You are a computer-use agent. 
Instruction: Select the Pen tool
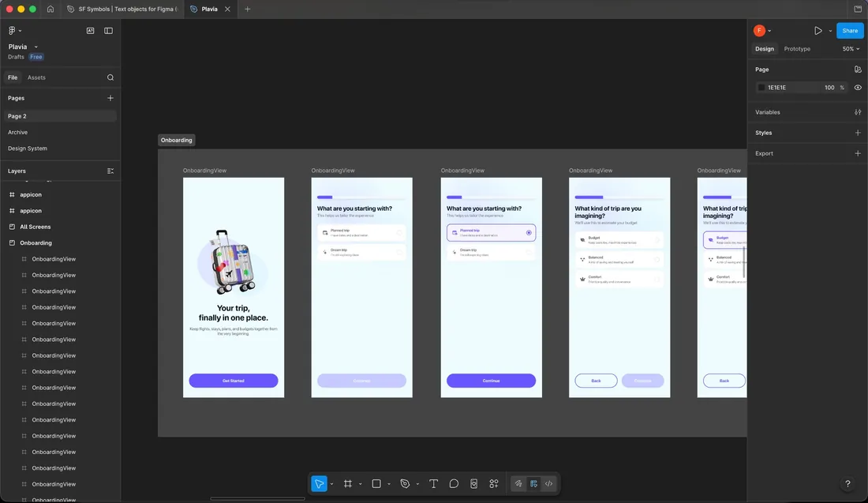(405, 483)
